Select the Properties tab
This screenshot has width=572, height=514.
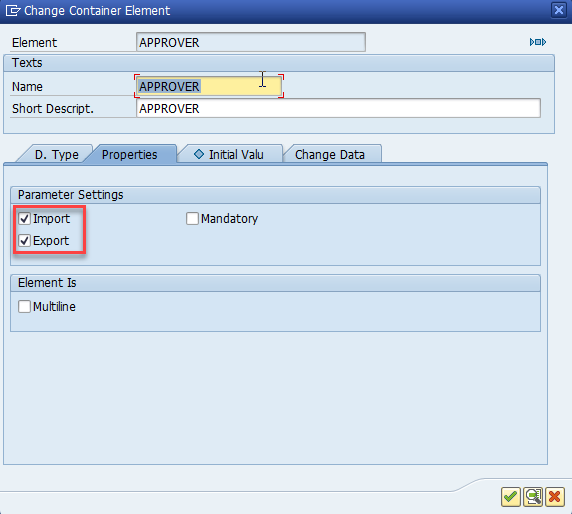click(x=130, y=154)
